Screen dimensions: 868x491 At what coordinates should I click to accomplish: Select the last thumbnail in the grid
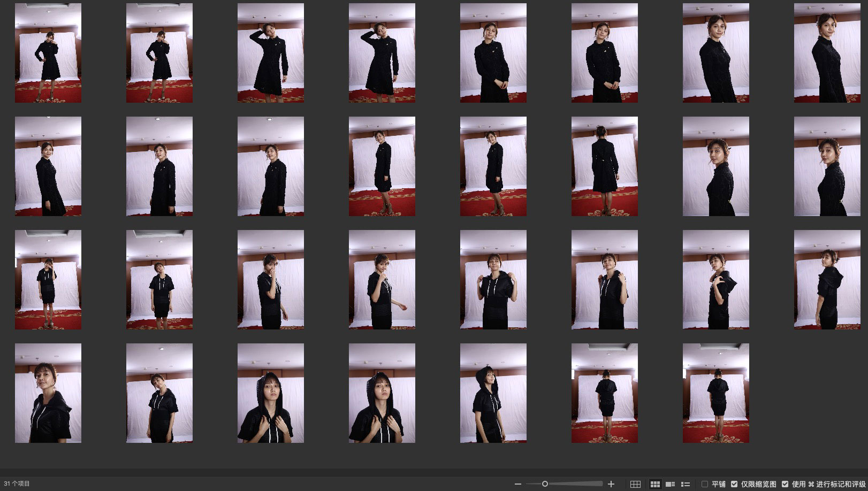coord(715,393)
